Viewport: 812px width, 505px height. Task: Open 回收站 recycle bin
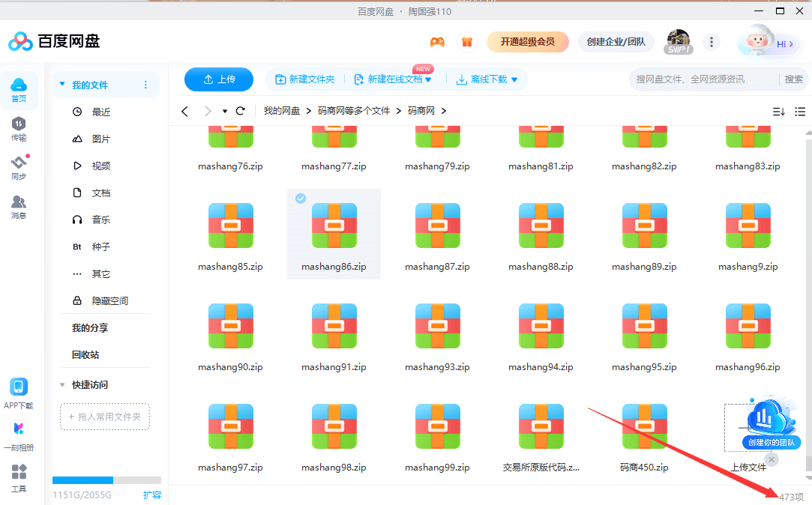coord(85,354)
